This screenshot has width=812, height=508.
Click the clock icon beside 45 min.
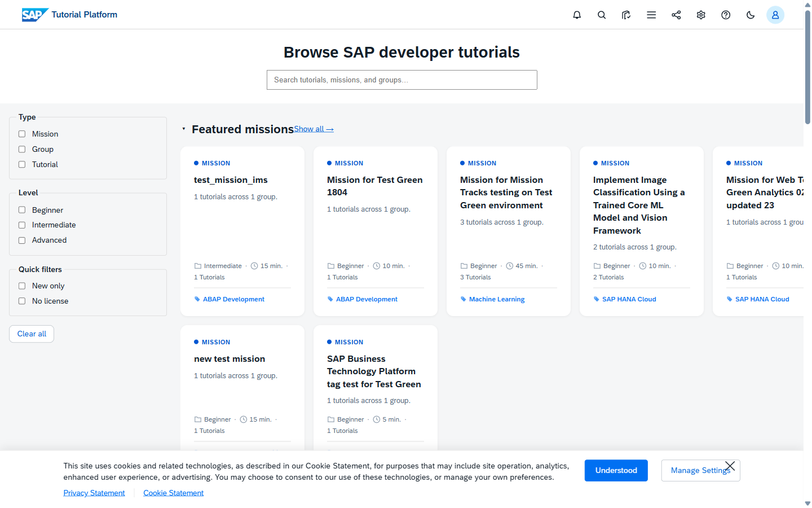[x=510, y=266]
